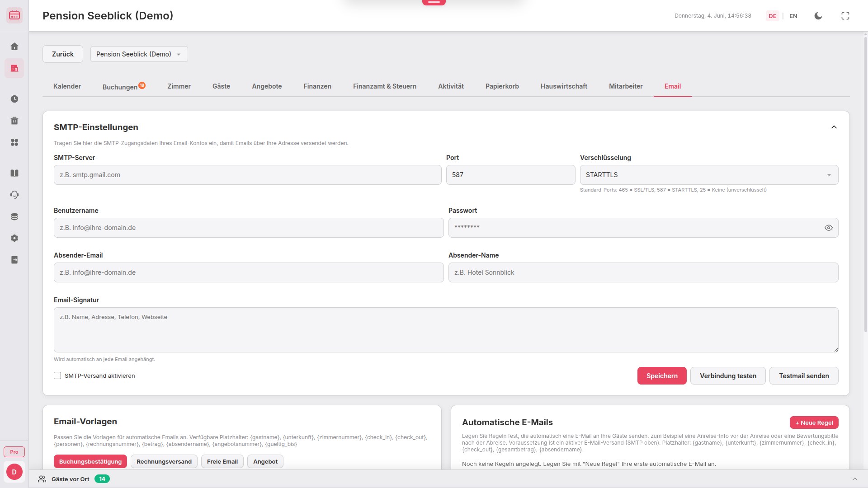The image size is (868, 488).
Task: Select the Email tab
Action: click(673, 86)
